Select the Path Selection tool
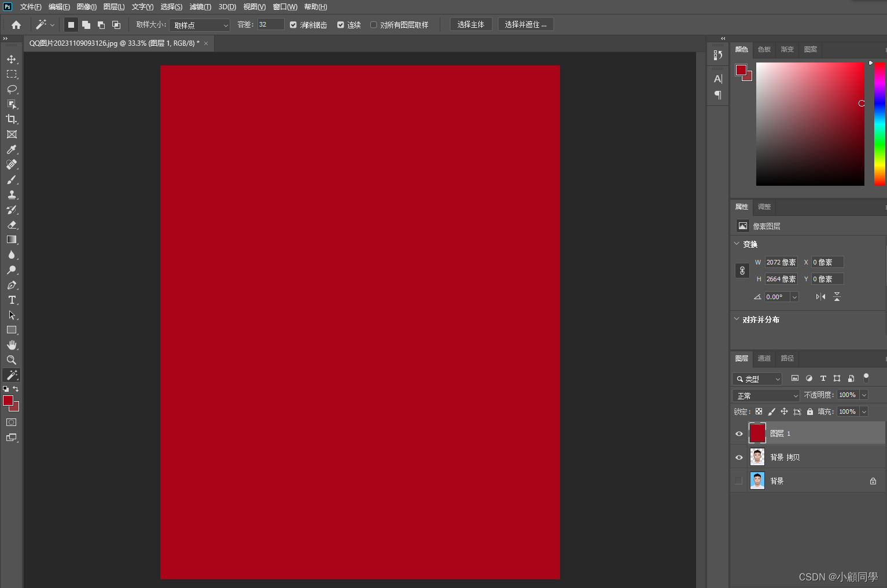Viewport: 887px width, 588px height. pyautogui.click(x=12, y=315)
